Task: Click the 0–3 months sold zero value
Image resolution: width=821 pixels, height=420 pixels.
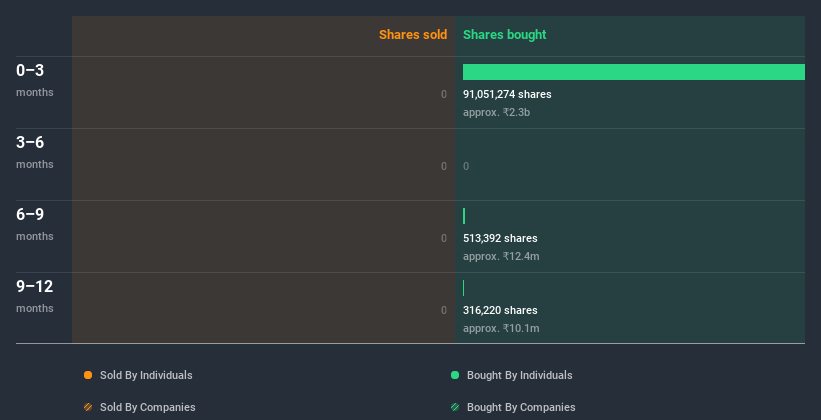Action: pyautogui.click(x=444, y=94)
